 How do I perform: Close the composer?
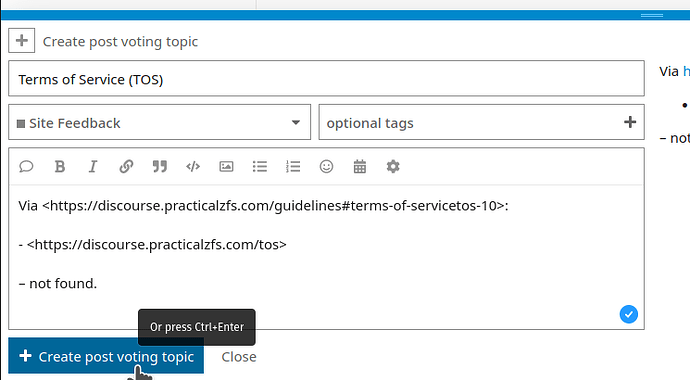[239, 357]
